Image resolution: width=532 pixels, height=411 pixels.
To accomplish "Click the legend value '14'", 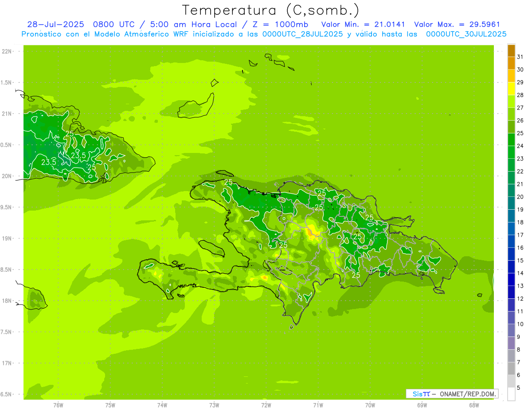I will point(520,273).
